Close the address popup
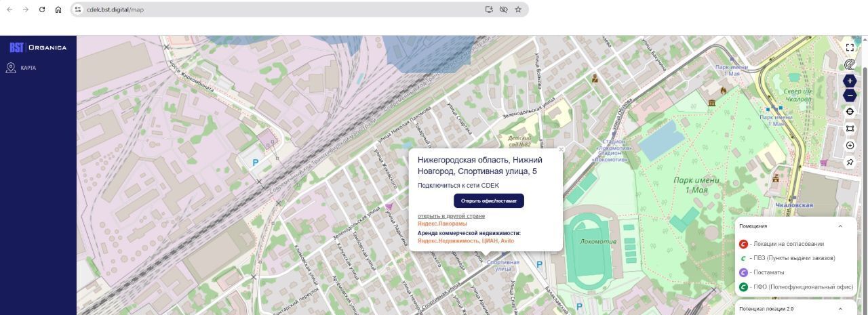Screen dimensions: 868x315 561,150
